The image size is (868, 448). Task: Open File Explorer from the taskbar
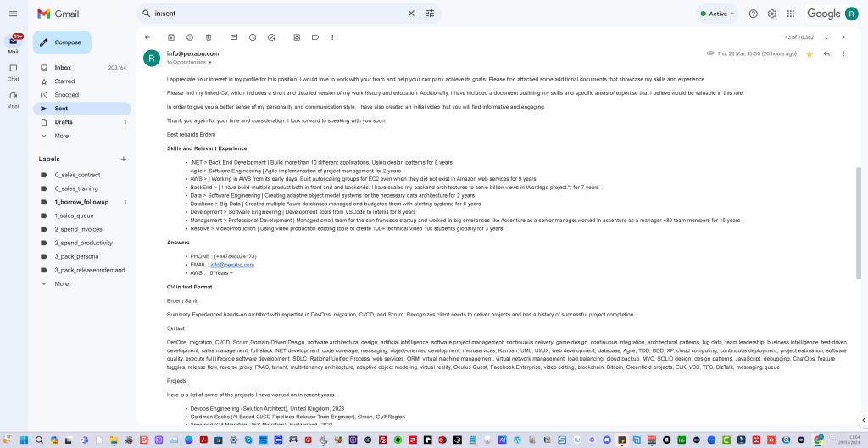coord(114,440)
